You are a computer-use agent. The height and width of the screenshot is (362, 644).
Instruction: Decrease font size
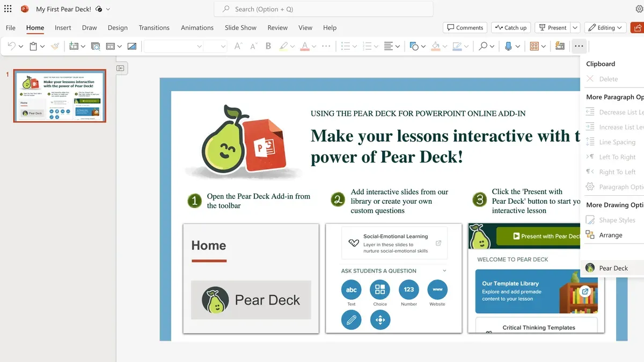pos(253,47)
